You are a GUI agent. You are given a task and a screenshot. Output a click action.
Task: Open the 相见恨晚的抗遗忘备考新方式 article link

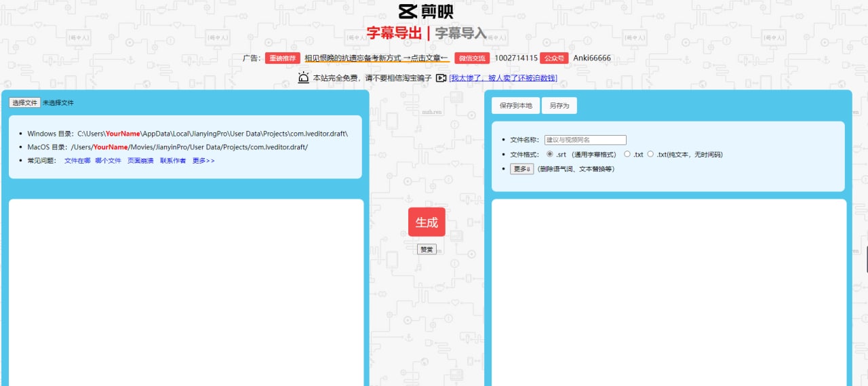376,58
